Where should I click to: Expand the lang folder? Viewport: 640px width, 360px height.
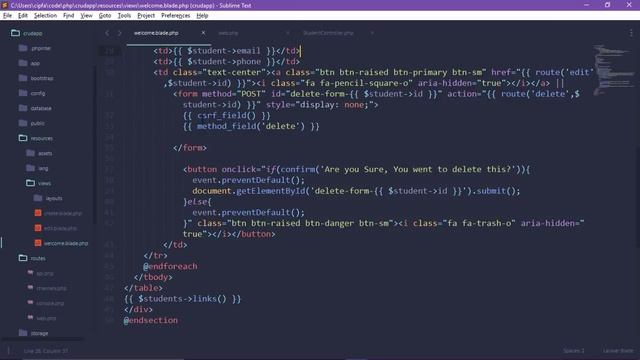coord(43,169)
